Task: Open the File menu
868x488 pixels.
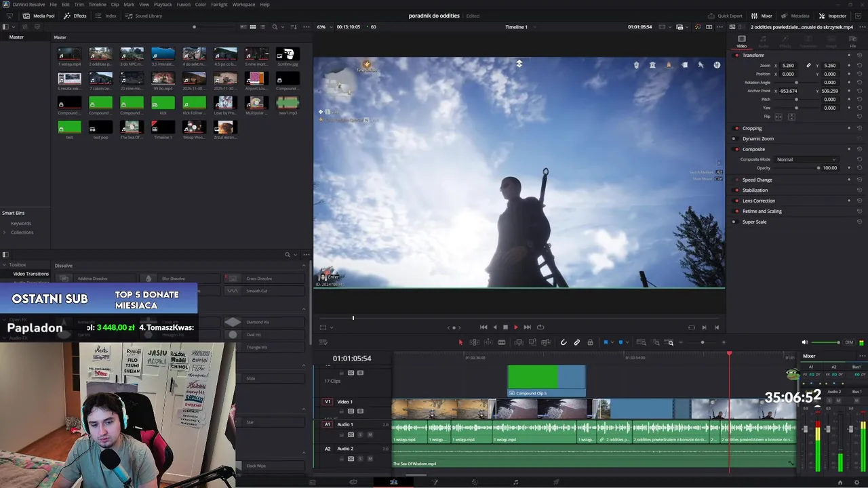Action: point(53,4)
